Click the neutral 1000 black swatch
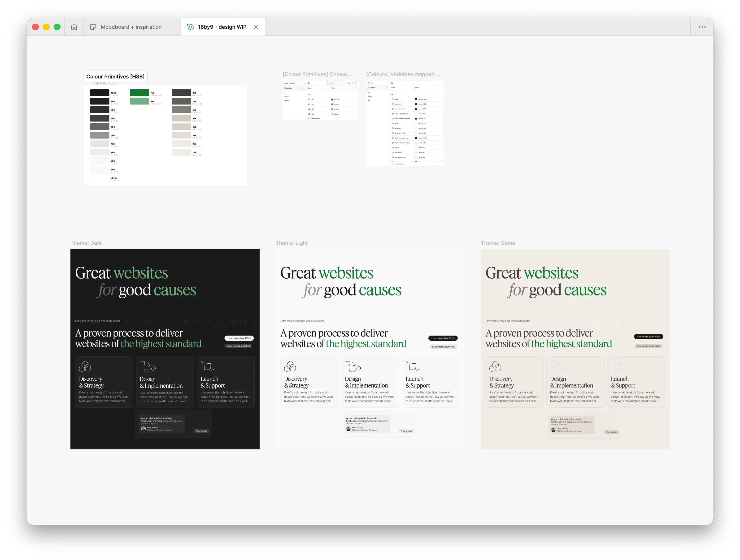The image size is (740, 560). pos(99,93)
